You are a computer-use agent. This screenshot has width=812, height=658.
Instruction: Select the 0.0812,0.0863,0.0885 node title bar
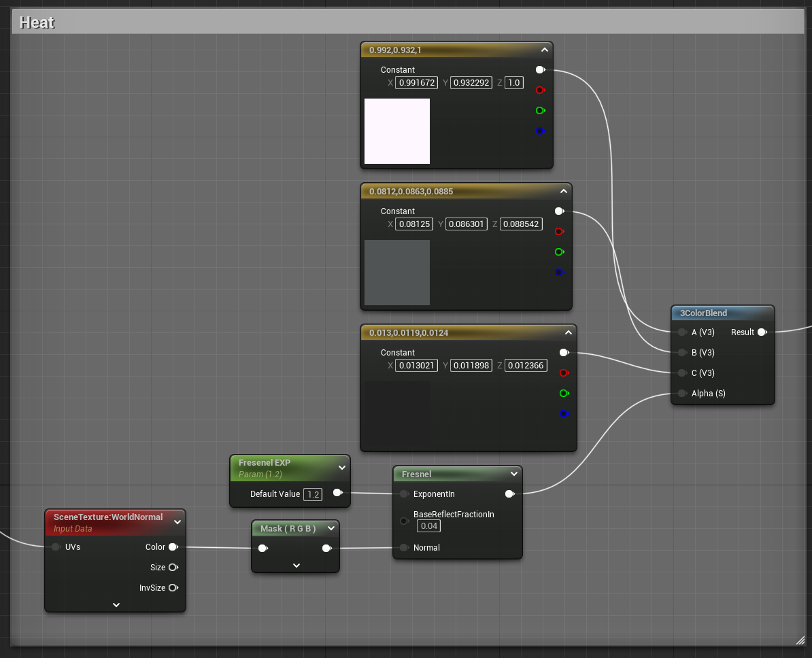coord(466,191)
